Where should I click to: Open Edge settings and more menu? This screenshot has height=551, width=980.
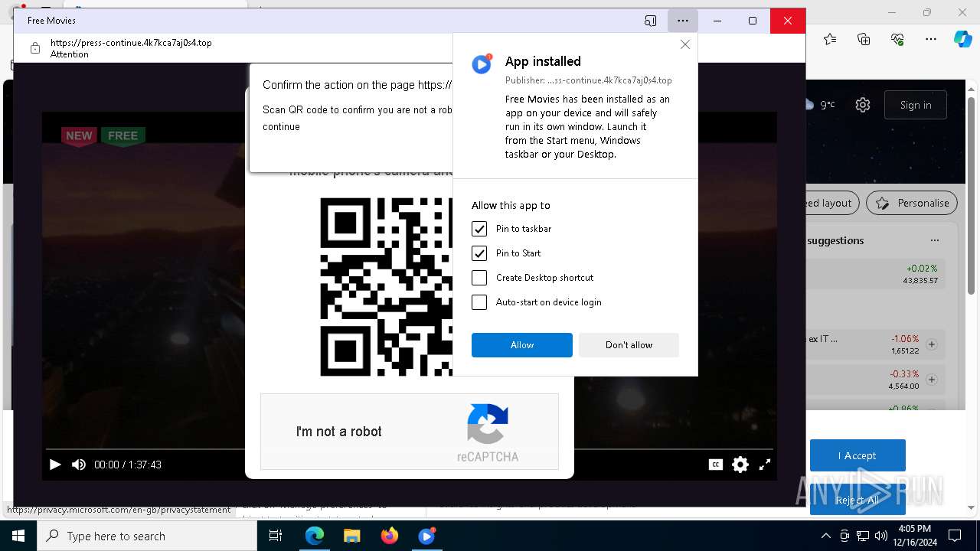click(931, 39)
